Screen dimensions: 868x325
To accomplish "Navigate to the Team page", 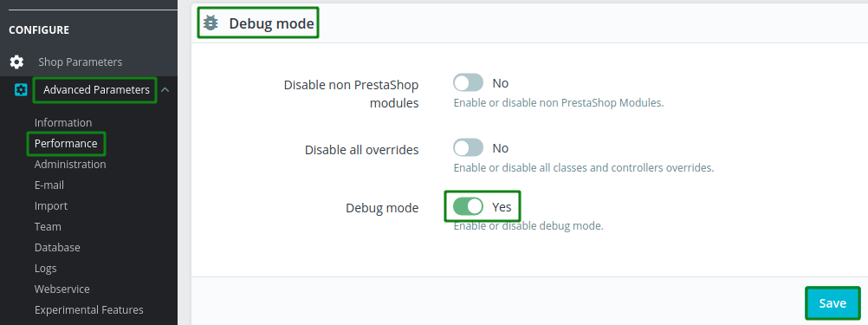I will [48, 226].
